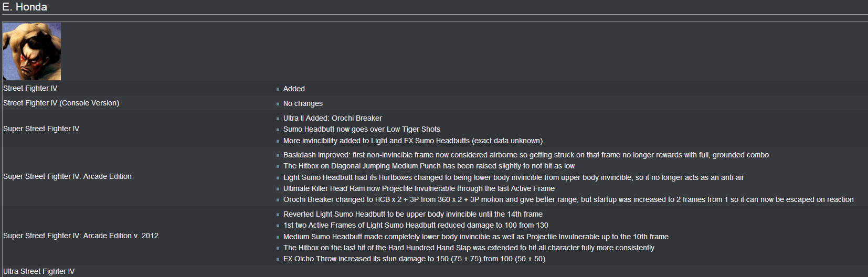The height and width of the screenshot is (277, 868).
Task: Click the Hard Hundred Hand Slap line
Action: pyautogui.click(x=469, y=248)
